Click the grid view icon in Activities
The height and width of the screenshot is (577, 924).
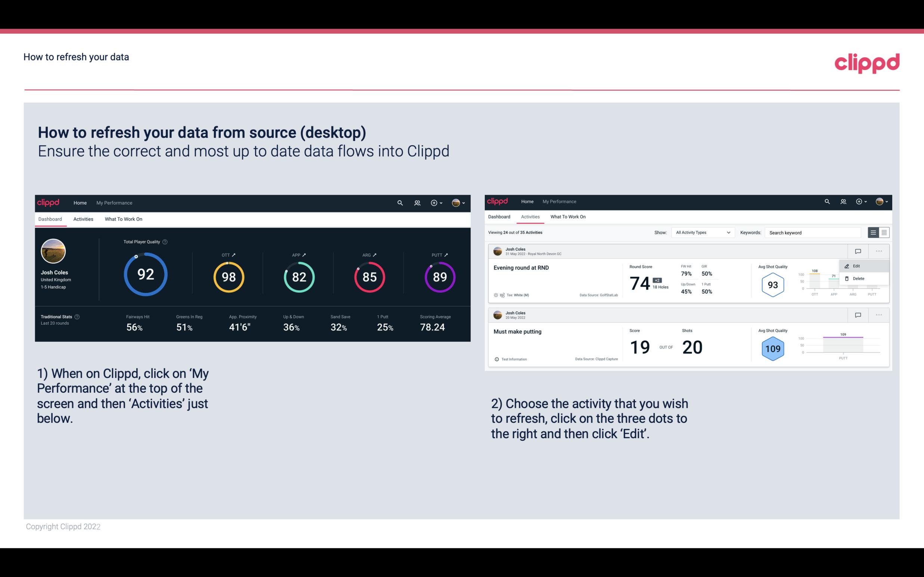click(x=884, y=233)
